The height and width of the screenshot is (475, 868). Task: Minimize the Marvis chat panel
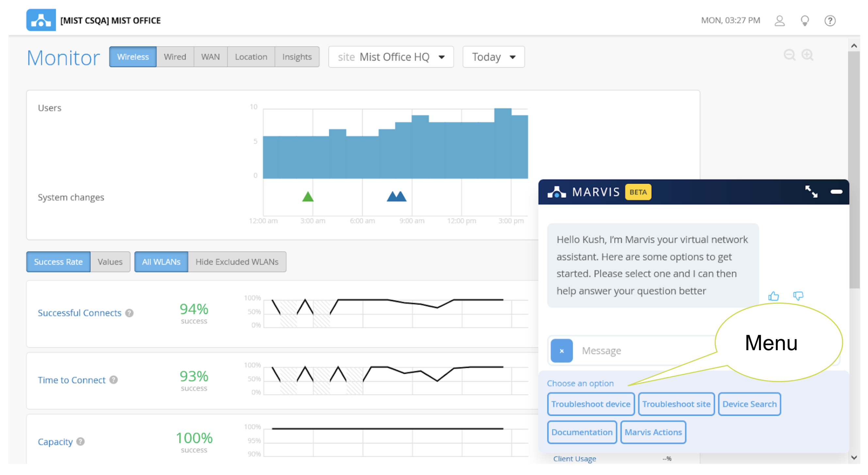pos(836,191)
